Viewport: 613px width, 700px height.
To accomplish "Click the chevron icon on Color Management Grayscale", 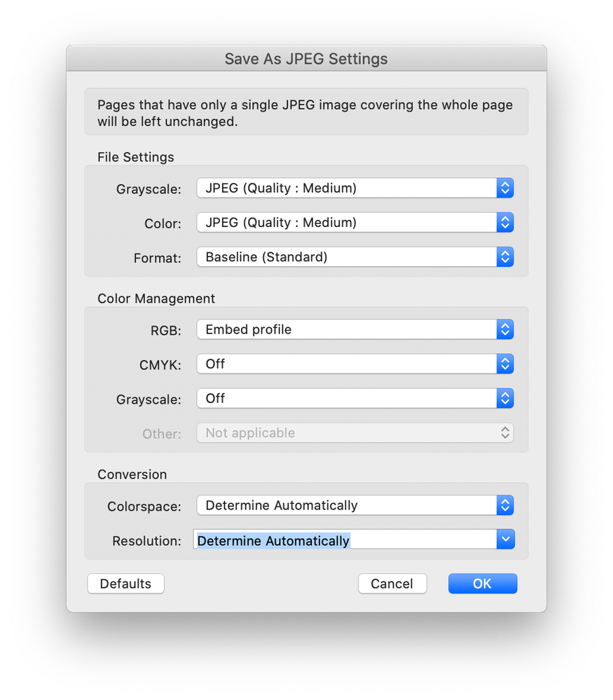I will click(x=505, y=398).
